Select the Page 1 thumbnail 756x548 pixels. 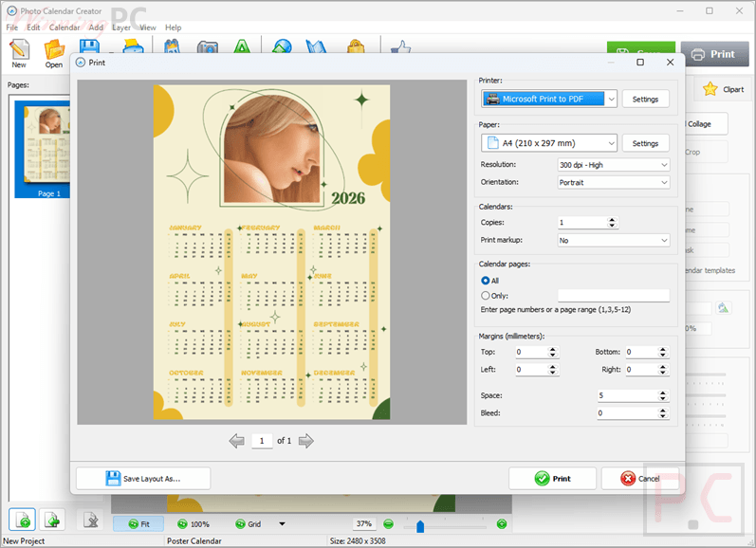tap(43, 150)
